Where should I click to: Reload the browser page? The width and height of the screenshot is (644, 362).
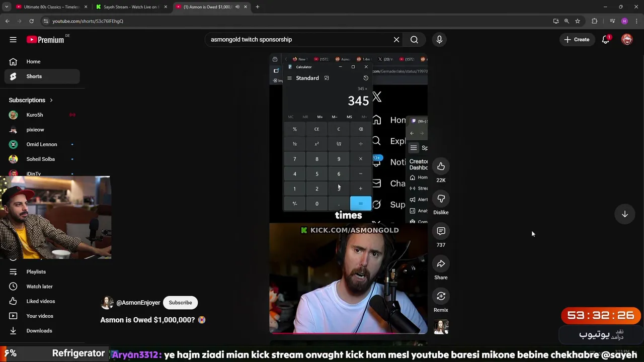point(31,21)
